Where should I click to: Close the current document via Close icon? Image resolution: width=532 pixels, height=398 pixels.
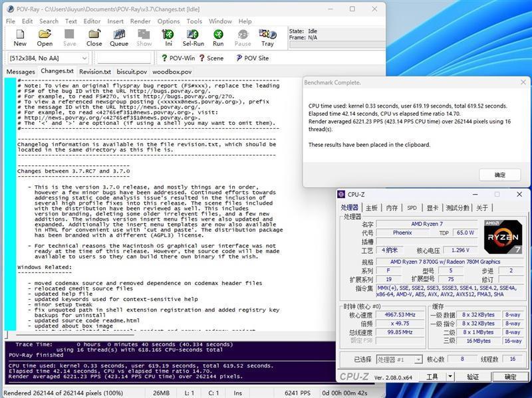(x=94, y=37)
